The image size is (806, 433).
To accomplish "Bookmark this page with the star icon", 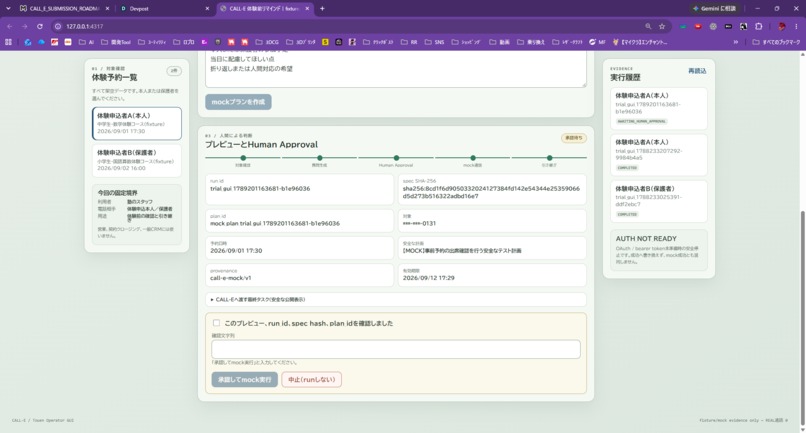I will [x=662, y=26].
